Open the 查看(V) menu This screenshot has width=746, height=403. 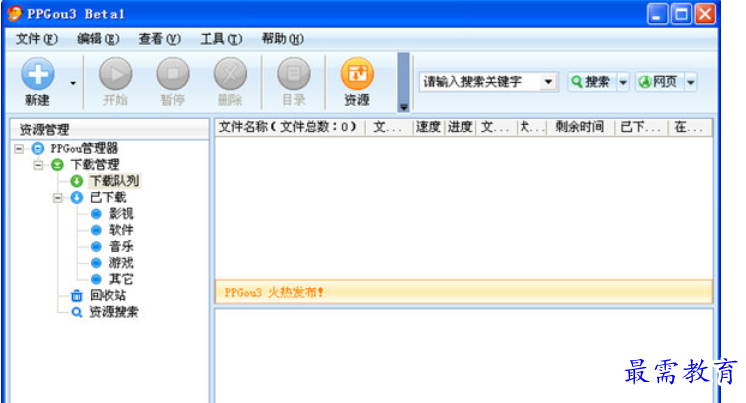coord(159,39)
